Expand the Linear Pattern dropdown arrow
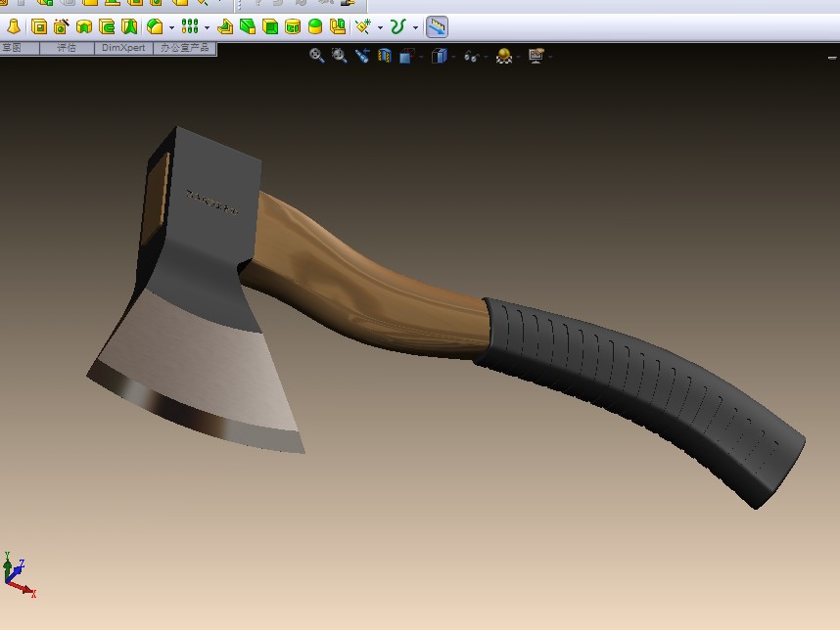This screenshot has width=840, height=630. (207, 27)
